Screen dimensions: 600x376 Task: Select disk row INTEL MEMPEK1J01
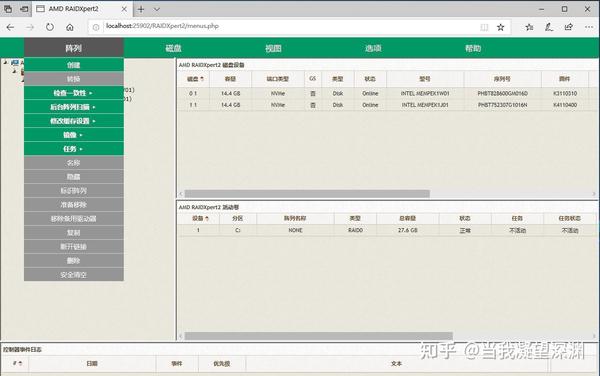[x=388, y=105]
